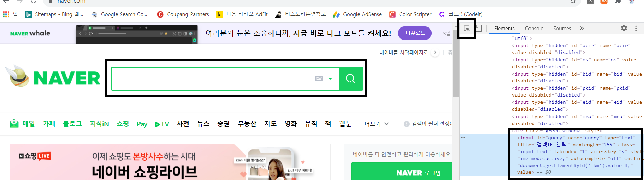Expand the 더보기 more menu
Image resolution: width=644 pixels, height=180 pixels.
pyautogui.click(x=376, y=124)
